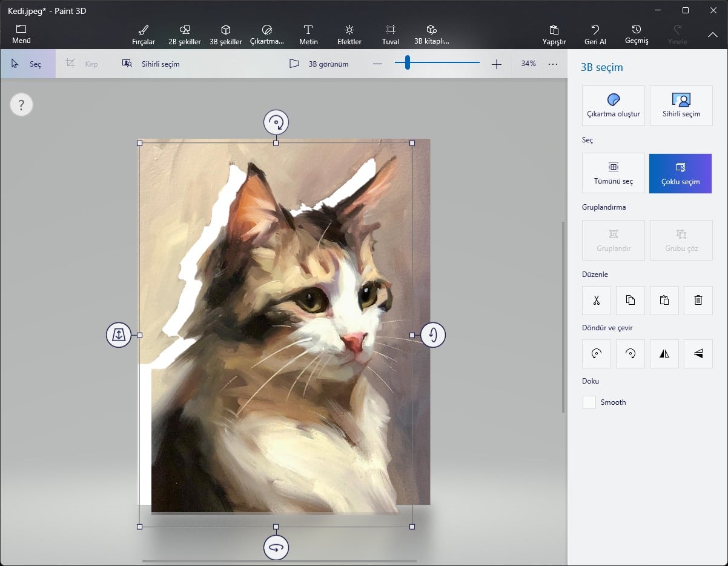The image size is (728, 566).
Task: Collapse the ribbon with the chevron arrow
Action: tap(713, 35)
